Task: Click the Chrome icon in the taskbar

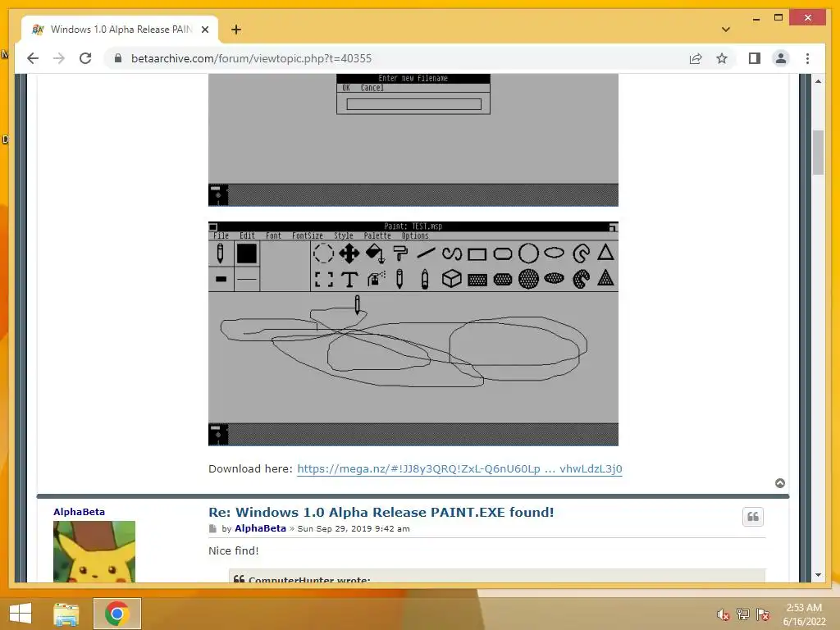Action: coord(116,614)
